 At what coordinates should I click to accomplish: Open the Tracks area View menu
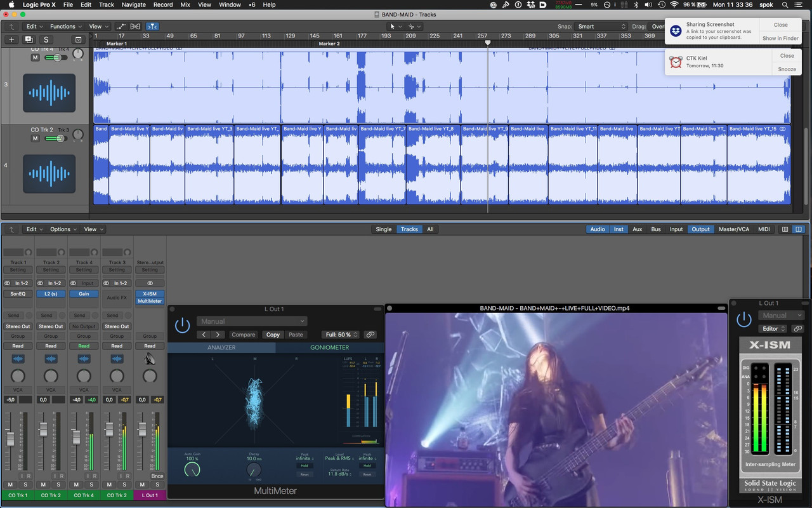click(98, 27)
